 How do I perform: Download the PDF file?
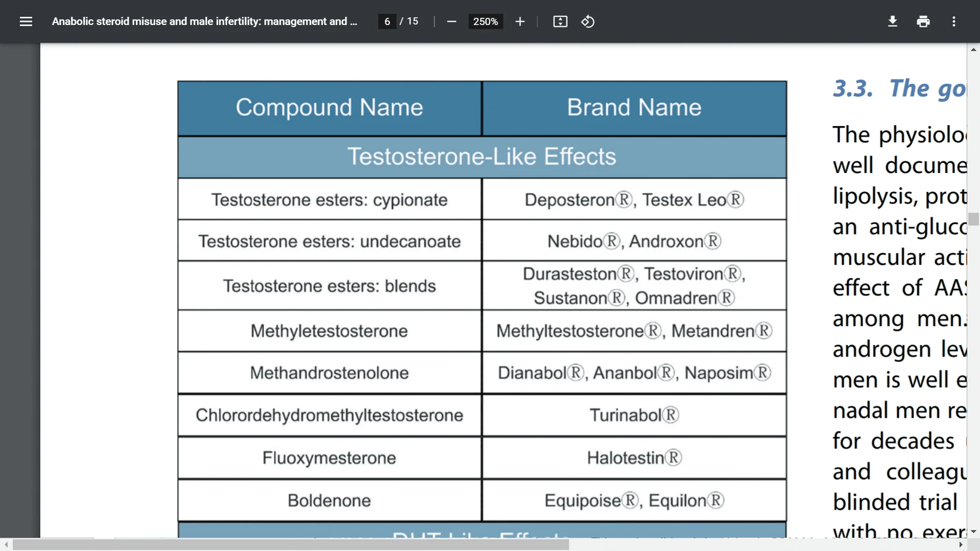pos(893,21)
